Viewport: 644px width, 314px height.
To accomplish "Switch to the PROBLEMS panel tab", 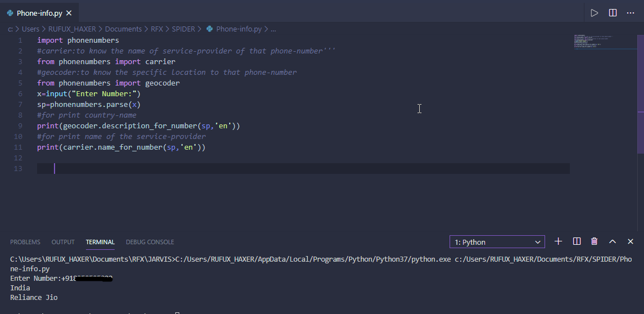I will point(25,242).
